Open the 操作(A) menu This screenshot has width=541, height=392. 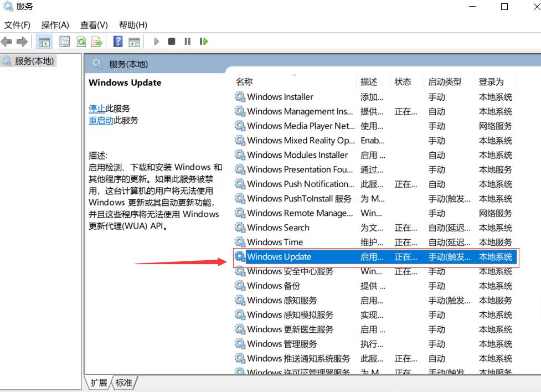click(x=55, y=25)
